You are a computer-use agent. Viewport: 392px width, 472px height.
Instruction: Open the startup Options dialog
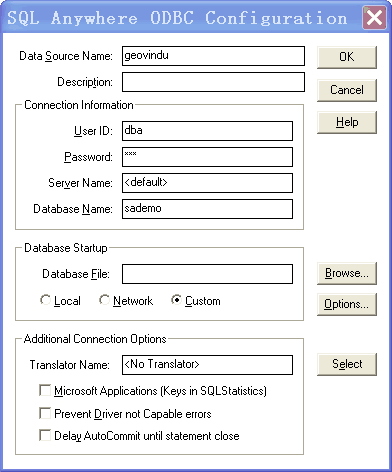(347, 304)
